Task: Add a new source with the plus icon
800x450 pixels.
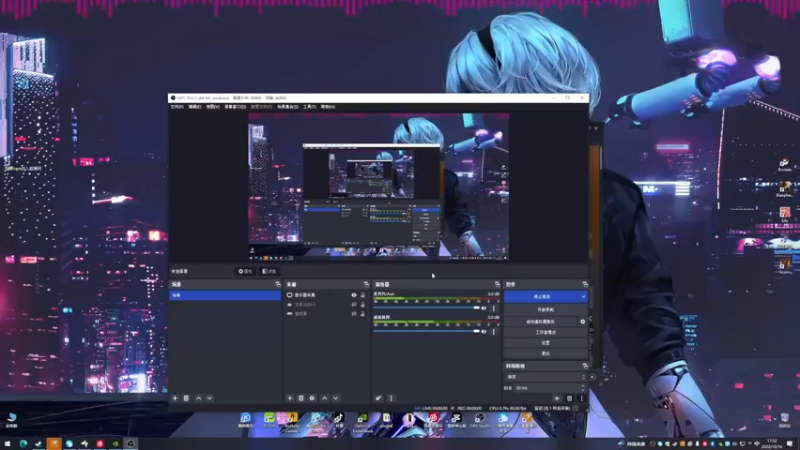Action: coord(290,398)
